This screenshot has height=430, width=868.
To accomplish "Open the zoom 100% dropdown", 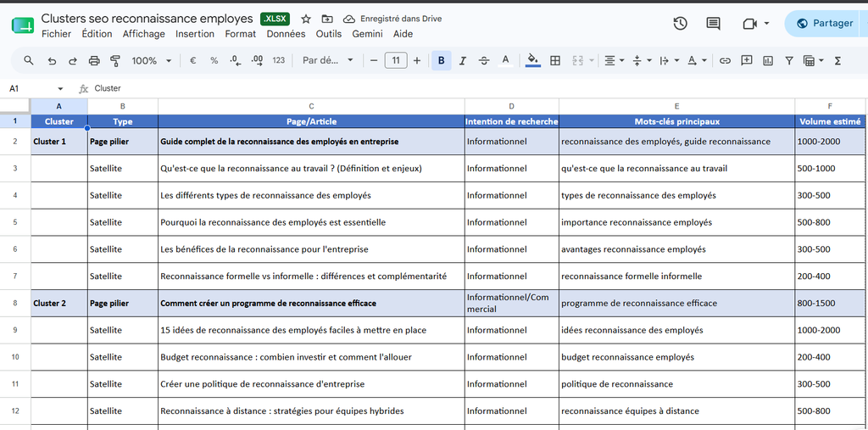I will click(x=152, y=60).
